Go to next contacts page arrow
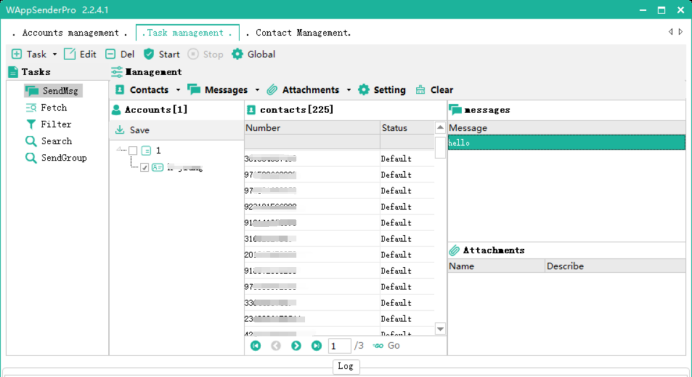692x377 pixels. (x=296, y=346)
